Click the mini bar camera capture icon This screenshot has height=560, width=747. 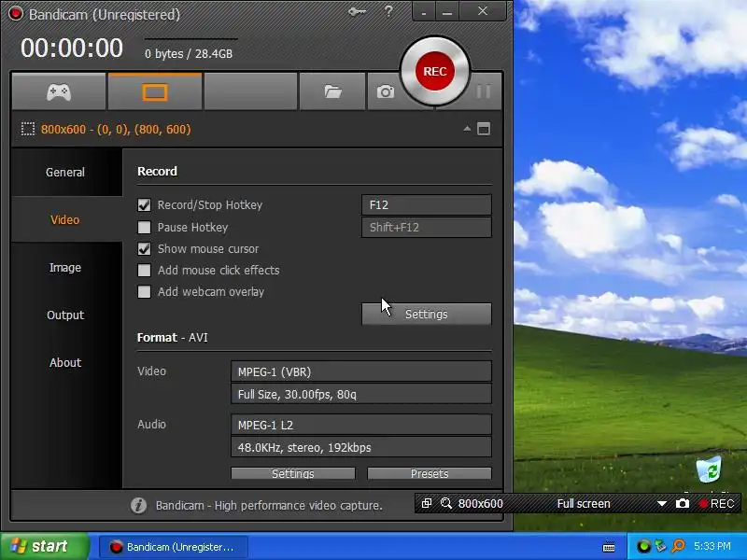click(x=683, y=503)
